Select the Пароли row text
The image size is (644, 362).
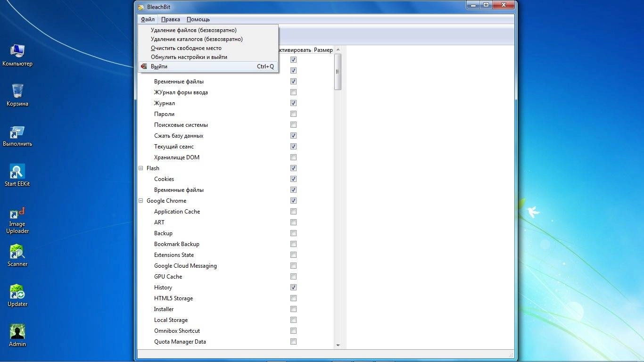pyautogui.click(x=164, y=114)
